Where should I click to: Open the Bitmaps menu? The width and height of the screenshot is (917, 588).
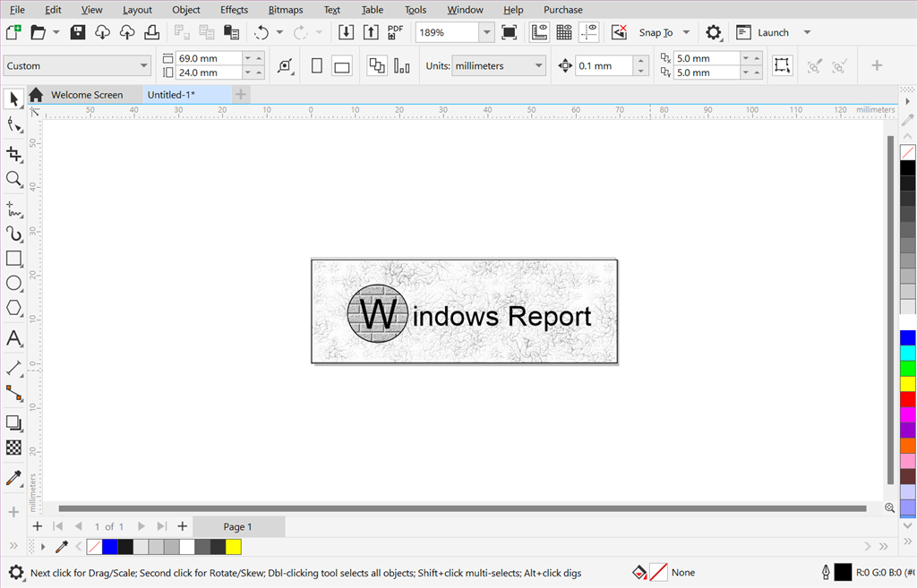(x=286, y=9)
